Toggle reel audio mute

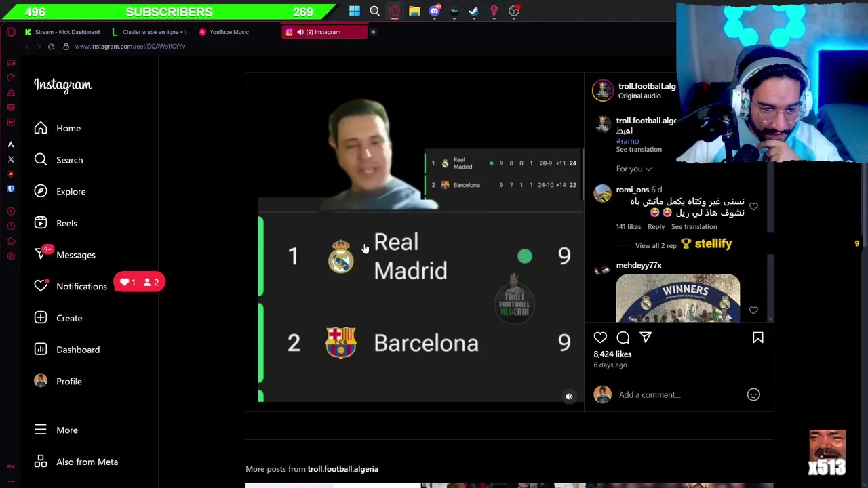tap(570, 396)
